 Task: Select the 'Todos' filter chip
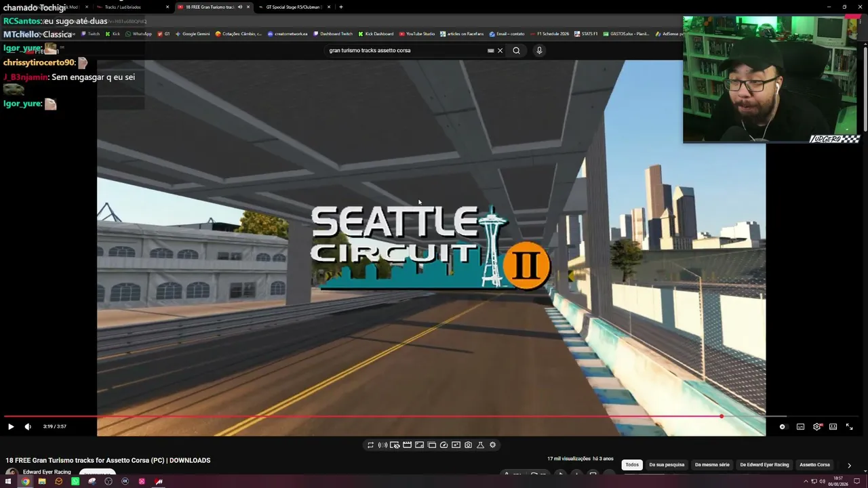click(632, 465)
